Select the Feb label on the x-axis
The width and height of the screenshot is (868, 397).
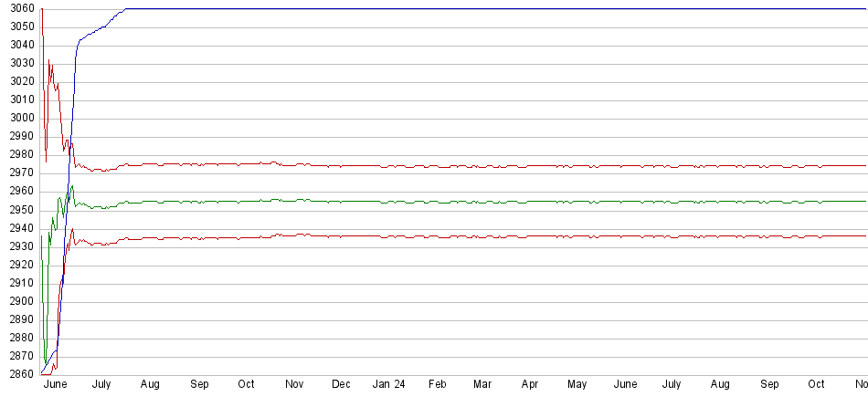click(438, 384)
